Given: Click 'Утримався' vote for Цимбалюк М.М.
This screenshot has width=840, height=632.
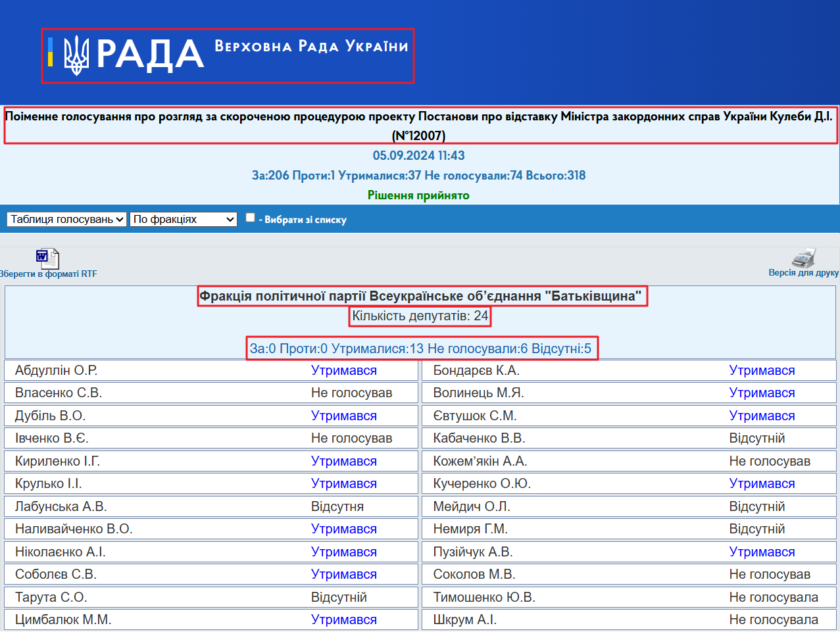Looking at the screenshot, I should pyautogui.click(x=344, y=620).
